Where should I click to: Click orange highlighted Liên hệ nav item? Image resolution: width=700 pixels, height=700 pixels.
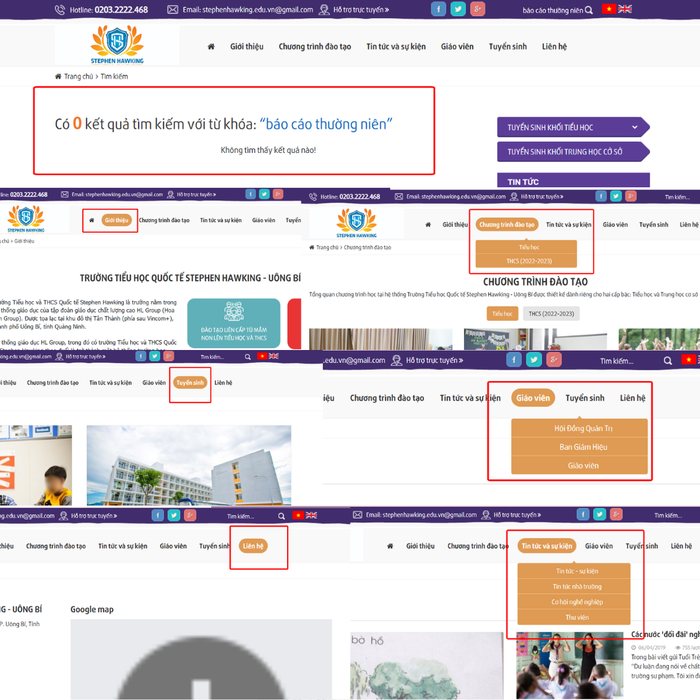252,546
